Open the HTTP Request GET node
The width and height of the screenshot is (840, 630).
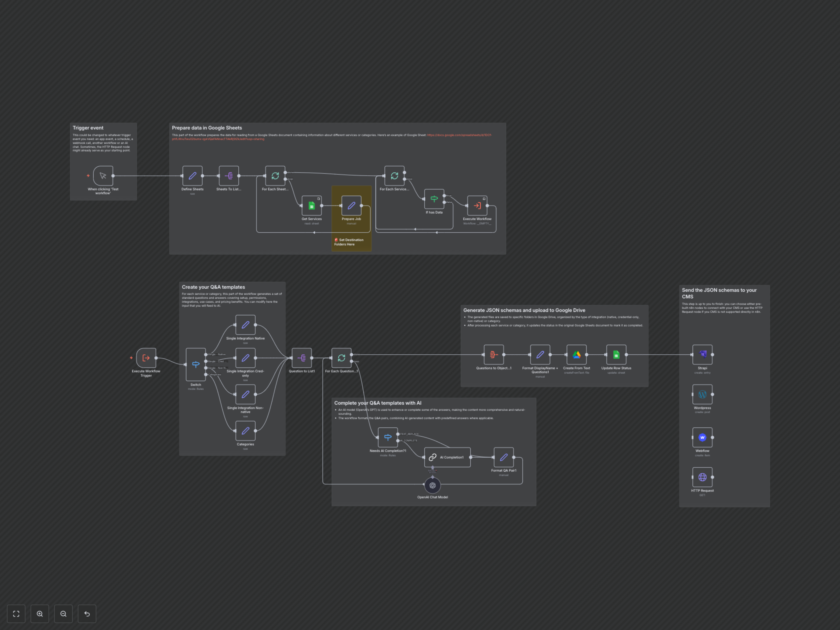coord(702,477)
